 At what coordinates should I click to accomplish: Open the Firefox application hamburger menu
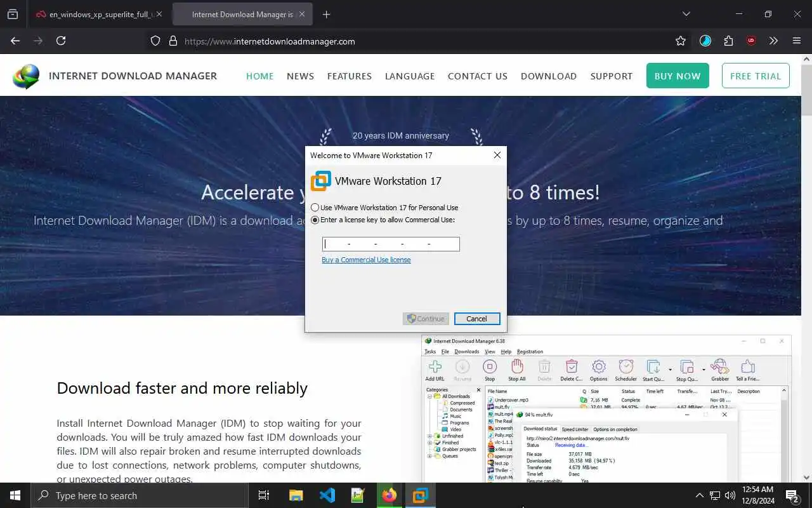click(x=797, y=41)
